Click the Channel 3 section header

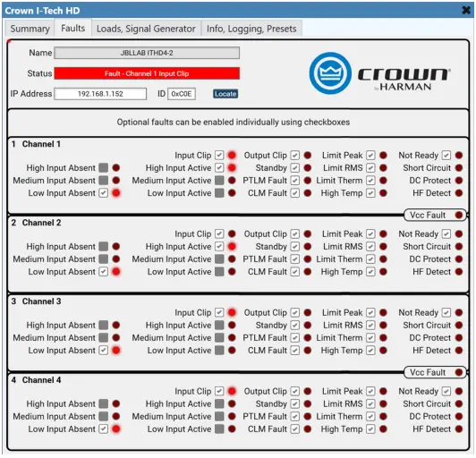(36, 301)
